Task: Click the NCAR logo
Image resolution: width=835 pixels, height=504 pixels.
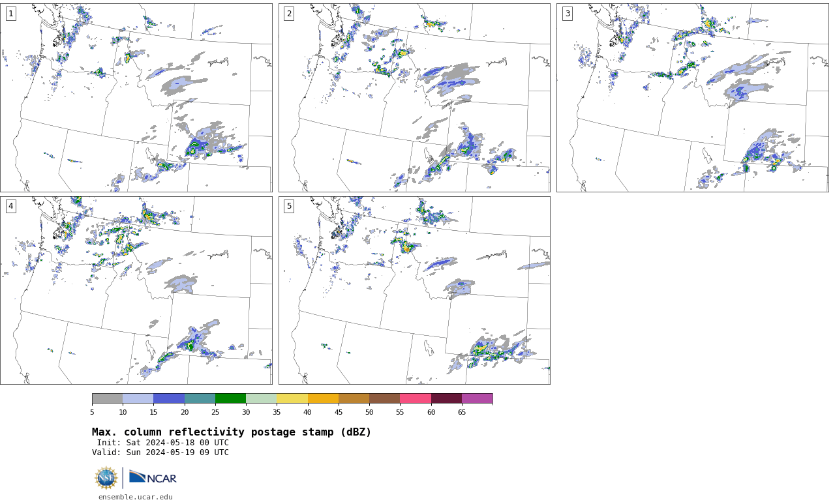Action: pyautogui.click(x=153, y=478)
